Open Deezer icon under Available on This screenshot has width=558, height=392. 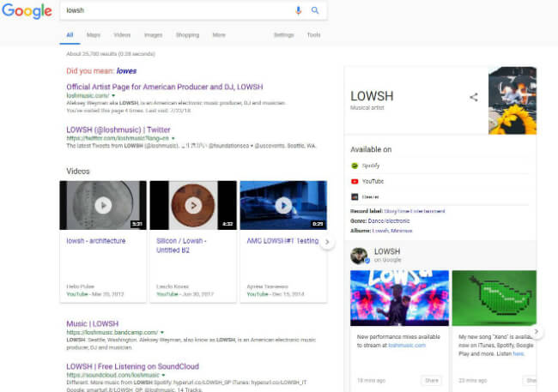(355, 196)
